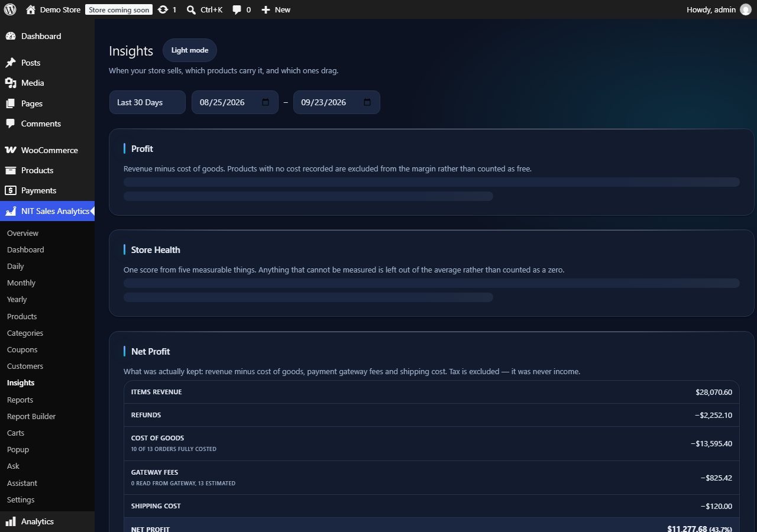
Task: Open the Overview submenu item
Action: pyautogui.click(x=22, y=233)
